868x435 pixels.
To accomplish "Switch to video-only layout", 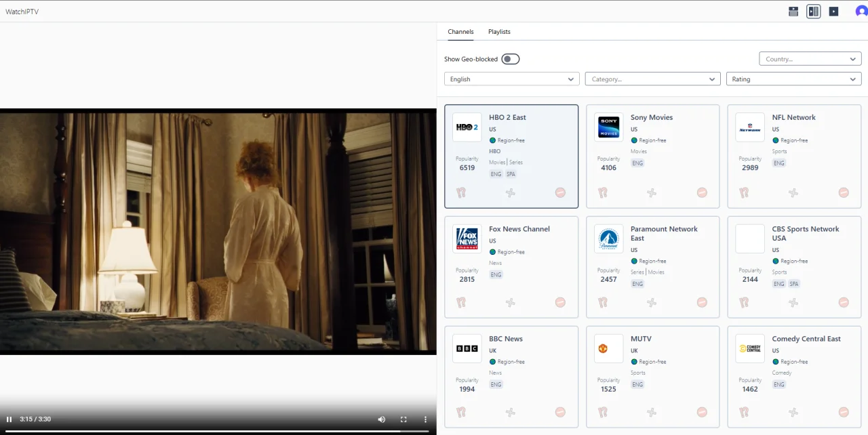I will click(x=834, y=12).
